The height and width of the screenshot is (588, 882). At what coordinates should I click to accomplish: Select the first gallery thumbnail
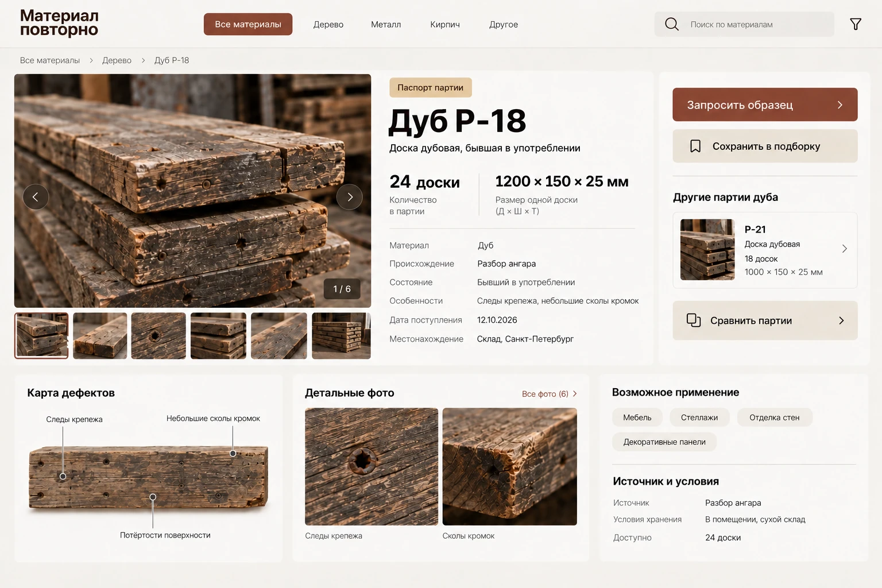(x=41, y=336)
